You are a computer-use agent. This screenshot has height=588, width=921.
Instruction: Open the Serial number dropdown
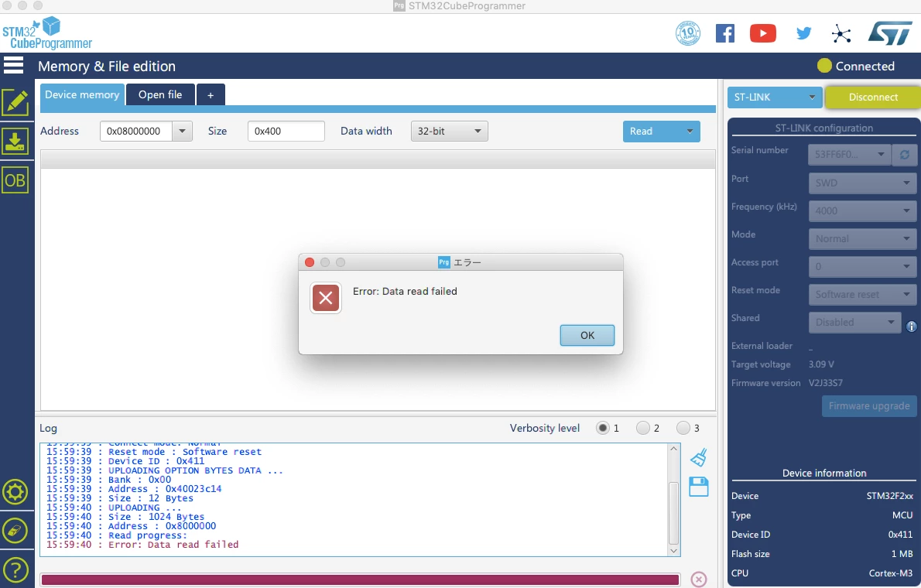click(849, 155)
